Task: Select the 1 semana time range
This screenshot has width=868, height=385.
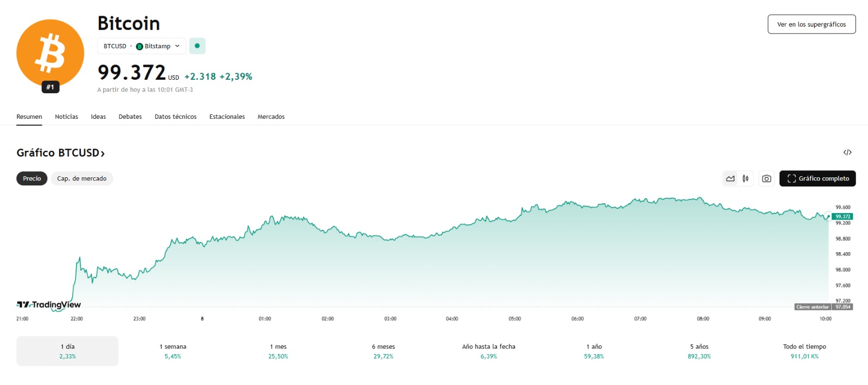Action: (173, 351)
